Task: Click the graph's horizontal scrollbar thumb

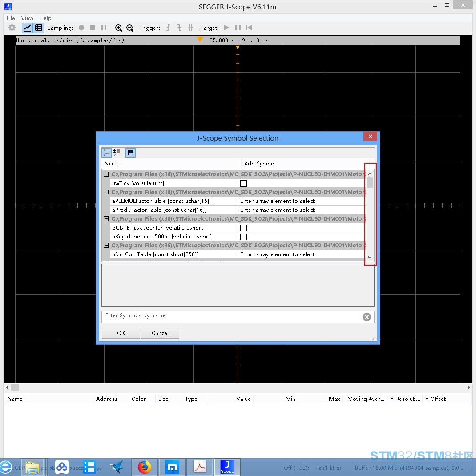Action: point(15,387)
